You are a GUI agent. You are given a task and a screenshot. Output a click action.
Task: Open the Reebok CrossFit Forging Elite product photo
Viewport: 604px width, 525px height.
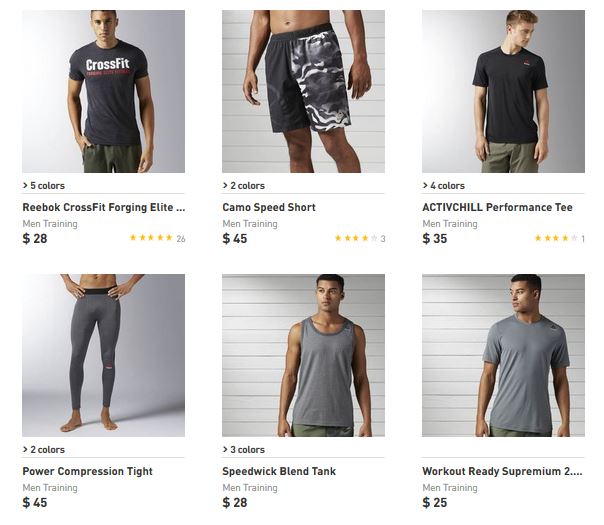click(x=103, y=91)
